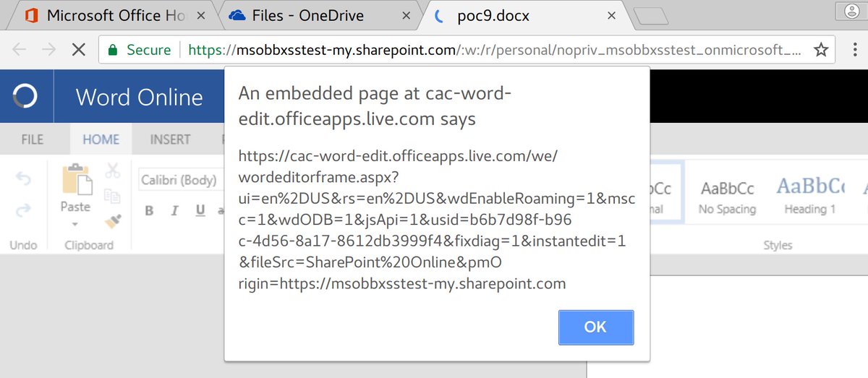Click the sharepoint URL in address bar
Viewport: 868px width, 378px height.
click(x=495, y=50)
